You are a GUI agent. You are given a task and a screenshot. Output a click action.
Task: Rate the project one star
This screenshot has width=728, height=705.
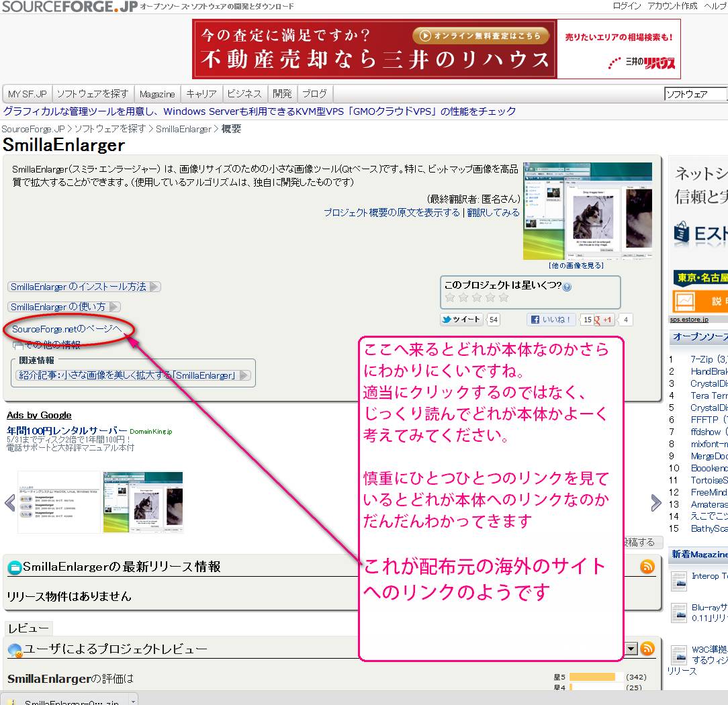point(450,297)
